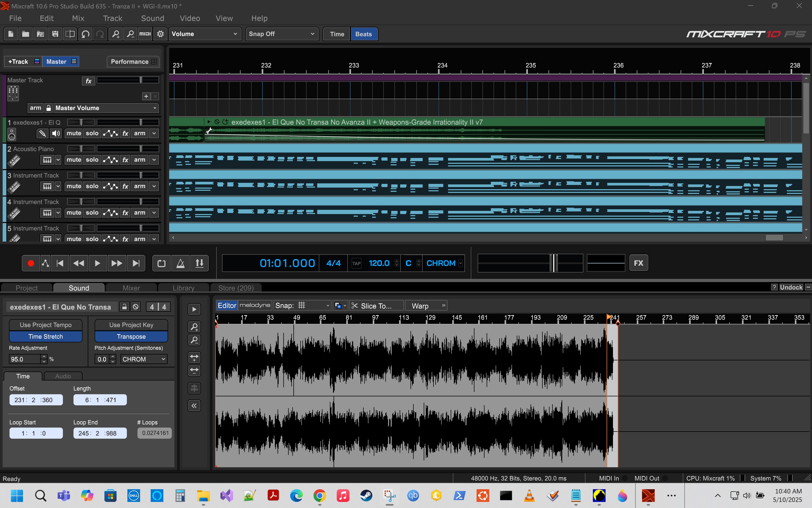The image size is (812, 508).
Task: Click the Undock button
Action: [x=791, y=287]
